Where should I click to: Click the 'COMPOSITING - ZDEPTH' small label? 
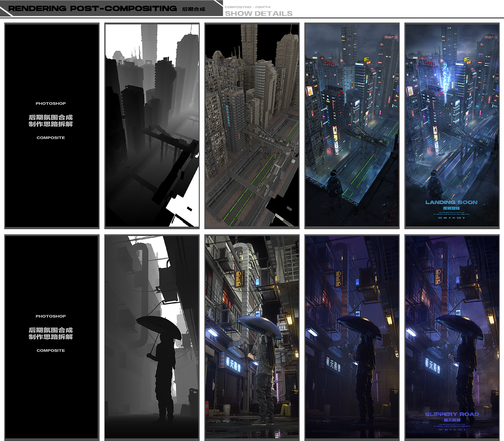[x=248, y=7]
